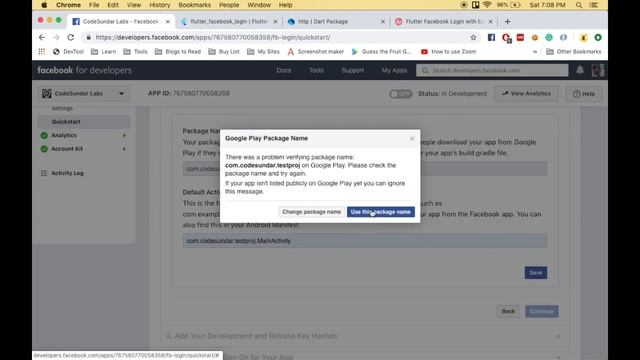Open Activity Log in sidebar
The width and height of the screenshot is (640, 360).
67,173
